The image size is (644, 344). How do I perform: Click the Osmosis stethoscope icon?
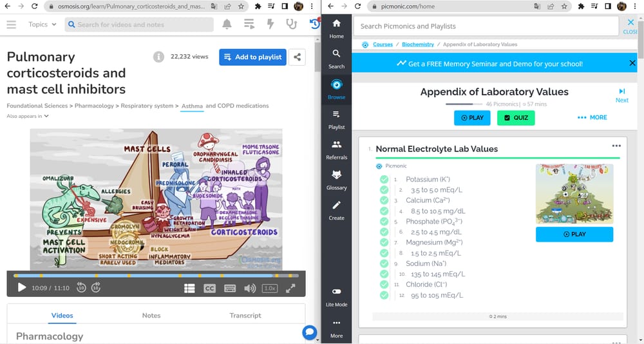pos(291,24)
